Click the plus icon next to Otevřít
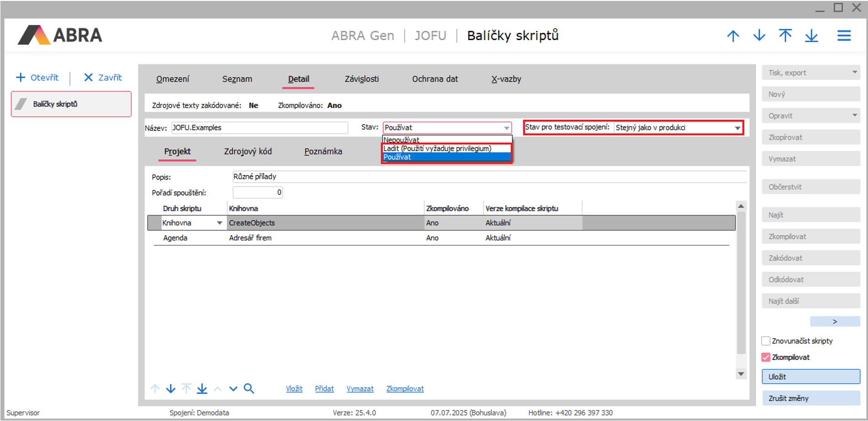The image size is (868, 421). pos(21,78)
